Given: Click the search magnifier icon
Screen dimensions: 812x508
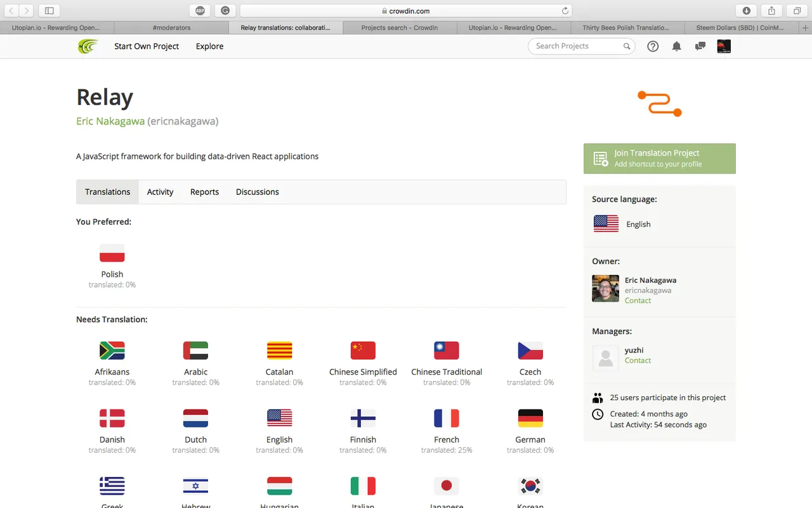Looking at the screenshot, I should click(627, 46).
